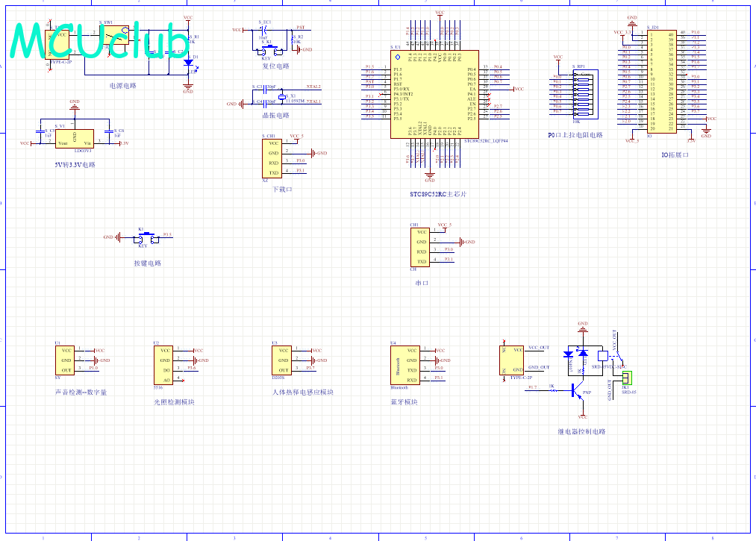The image size is (756, 541).
Task: Select the U3 D203S PIR module
Action: [x=281, y=360]
